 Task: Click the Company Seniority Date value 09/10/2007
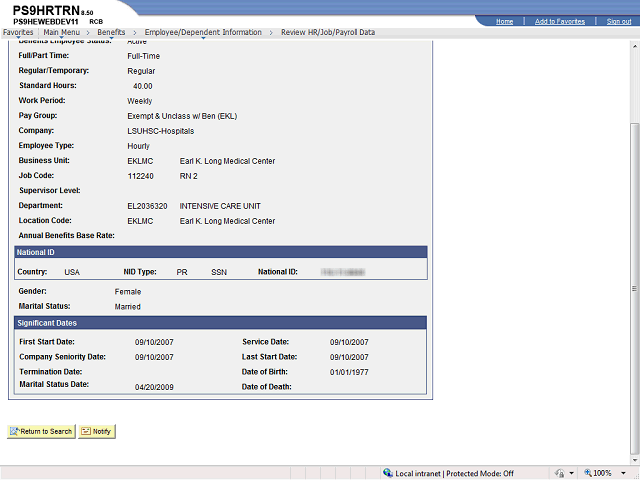(154, 357)
